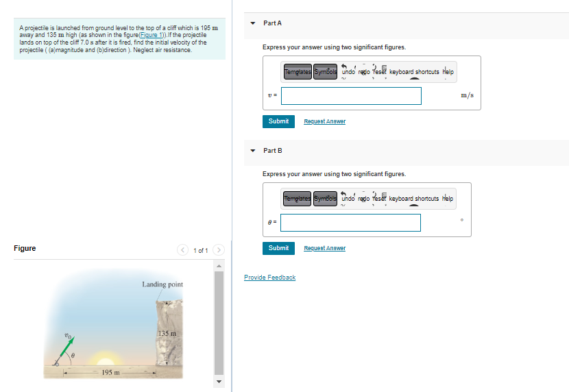Submit the Part A answer
Image resolution: width=569 pixels, height=392 pixels.
pyautogui.click(x=278, y=121)
